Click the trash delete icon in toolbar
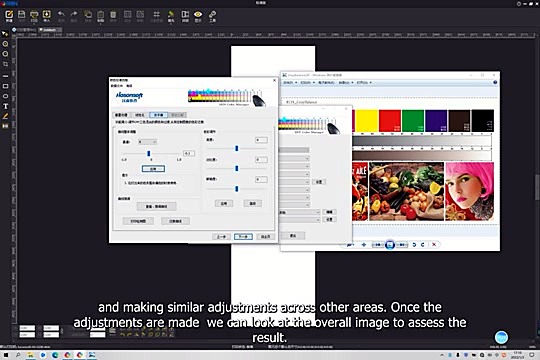 (x=113, y=14)
